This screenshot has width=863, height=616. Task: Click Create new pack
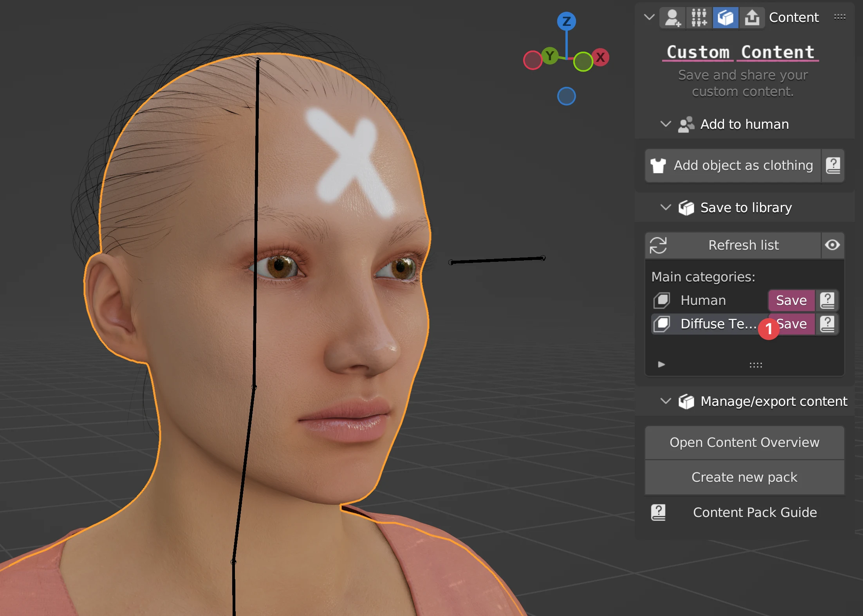pos(744,477)
